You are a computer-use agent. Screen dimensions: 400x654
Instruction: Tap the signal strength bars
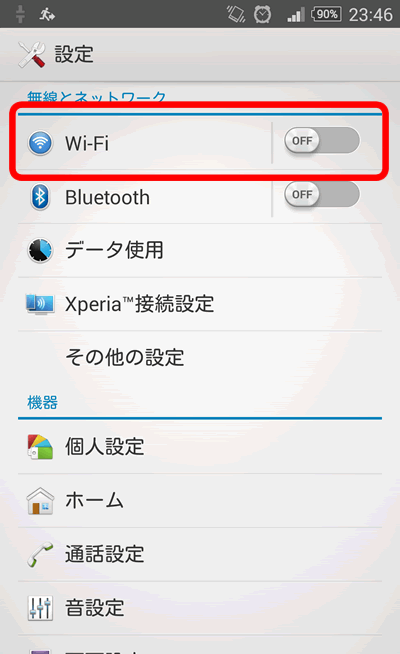tap(296, 15)
